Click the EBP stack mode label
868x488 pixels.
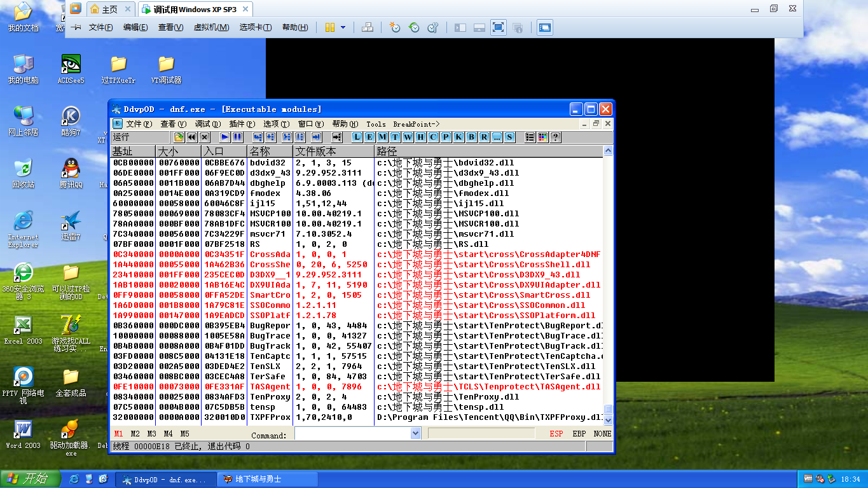pyautogui.click(x=579, y=433)
